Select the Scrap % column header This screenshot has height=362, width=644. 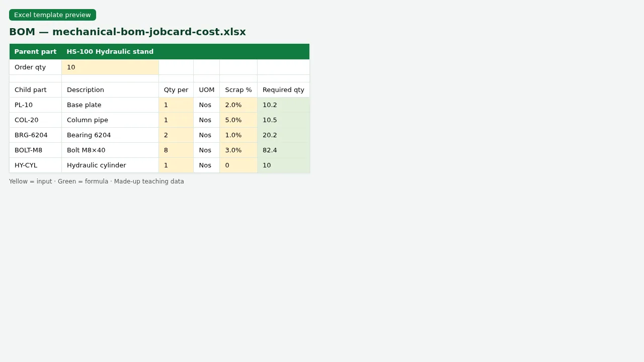[238, 90]
